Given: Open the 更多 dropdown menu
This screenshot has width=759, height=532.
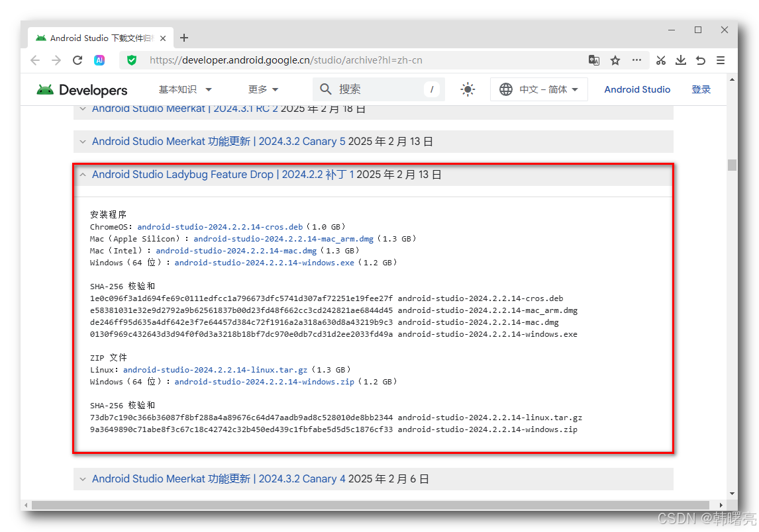Looking at the screenshot, I should (263, 89).
